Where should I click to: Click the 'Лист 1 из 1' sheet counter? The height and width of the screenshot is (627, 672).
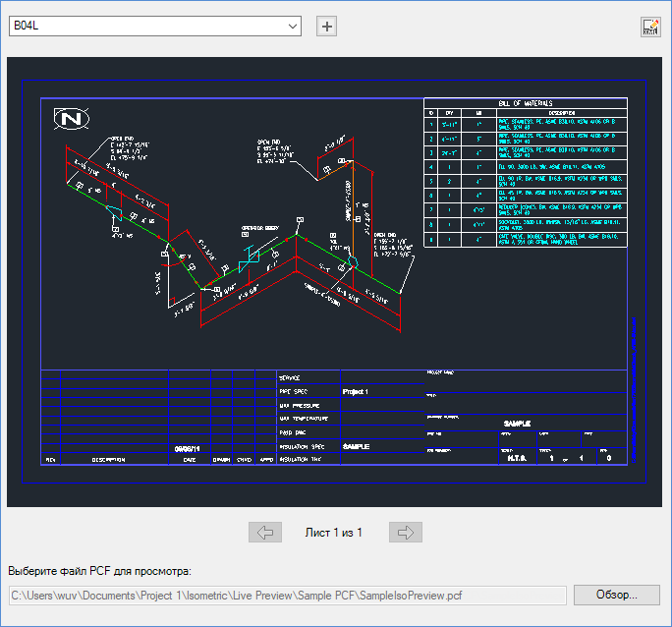tap(333, 533)
